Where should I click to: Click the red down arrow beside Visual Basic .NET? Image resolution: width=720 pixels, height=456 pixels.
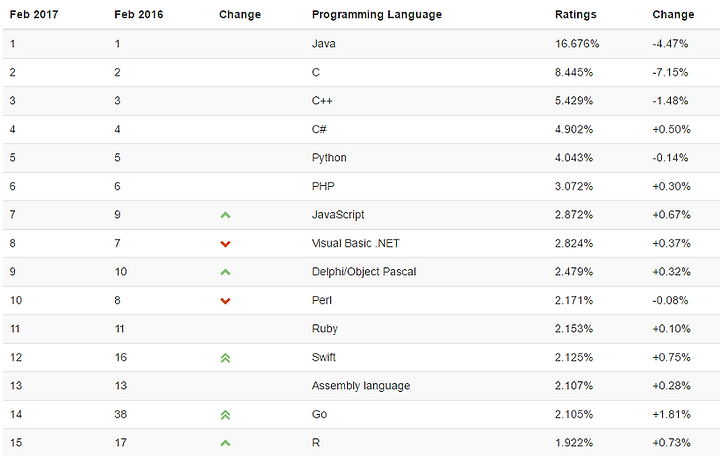click(225, 244)
